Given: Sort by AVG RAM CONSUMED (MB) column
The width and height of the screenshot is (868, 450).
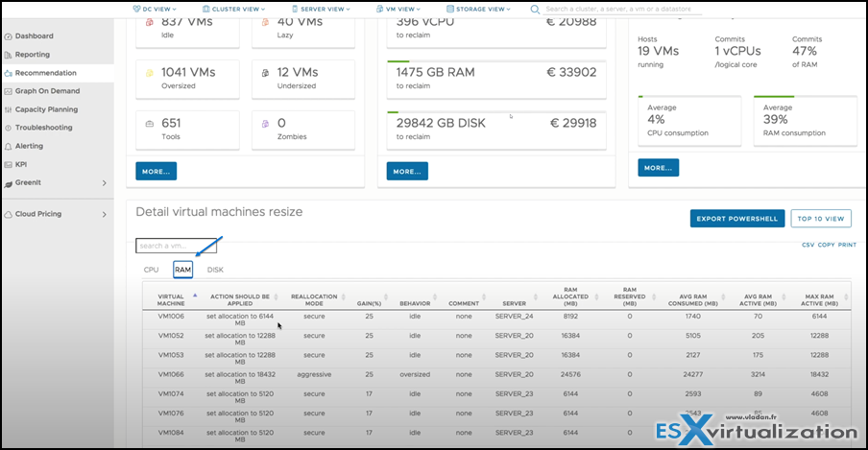Looking at the screenshot, I should pyautogui.click(x=693, y=300).
